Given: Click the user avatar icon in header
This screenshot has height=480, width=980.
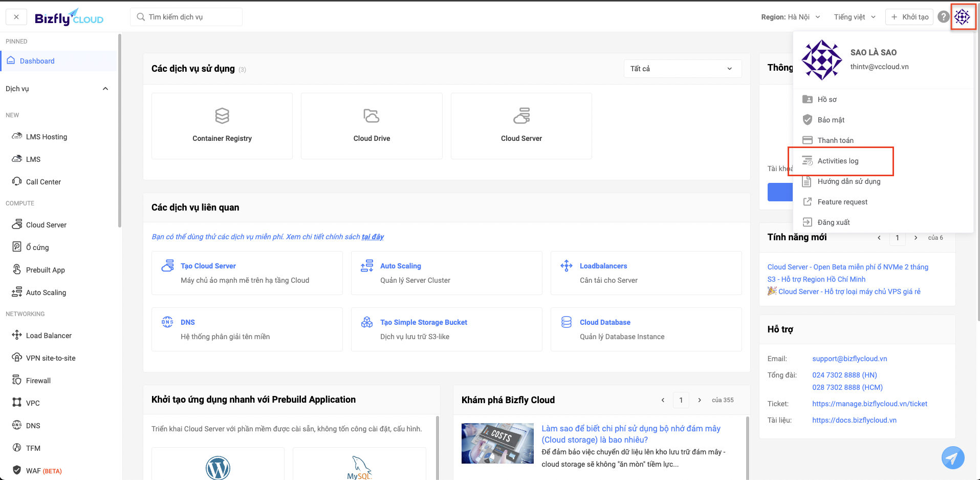Looking at the screenshot, I should pos(962,17).
